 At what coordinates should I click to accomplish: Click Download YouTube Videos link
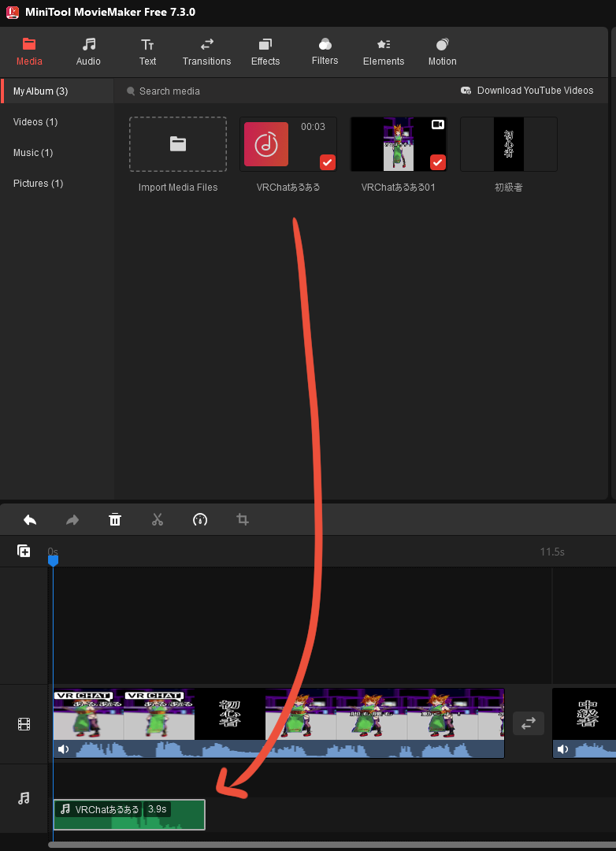527,91
